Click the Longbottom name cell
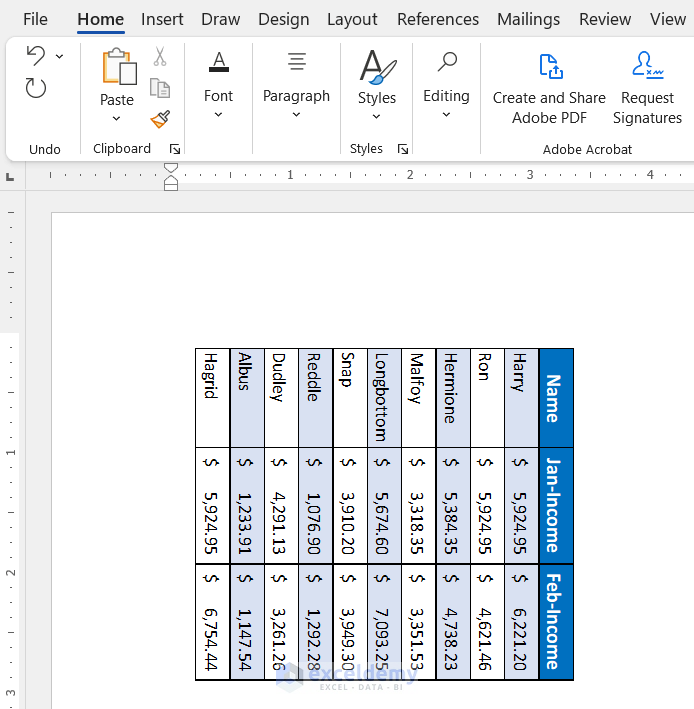The height and width of the screenshot is (709, 694). click(384, 398)
